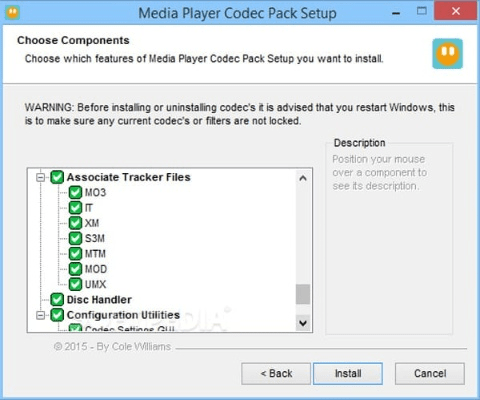Collapse the Configuration Utilities tree node
Screen dimensions: 480x400
[40, 315]
